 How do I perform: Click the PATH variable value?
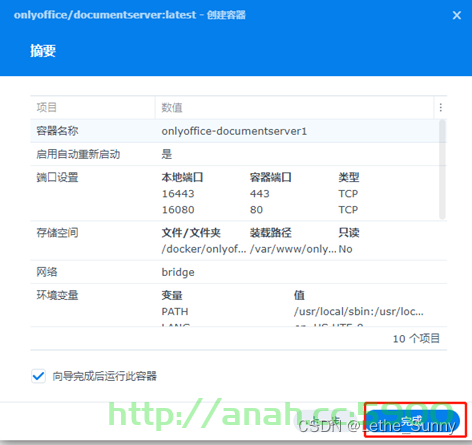359,311
